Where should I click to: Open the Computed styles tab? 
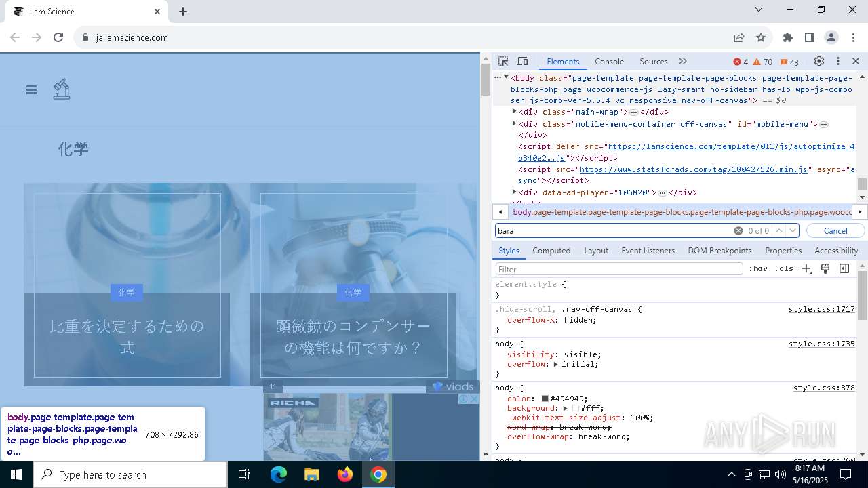[x=551, y=251]
